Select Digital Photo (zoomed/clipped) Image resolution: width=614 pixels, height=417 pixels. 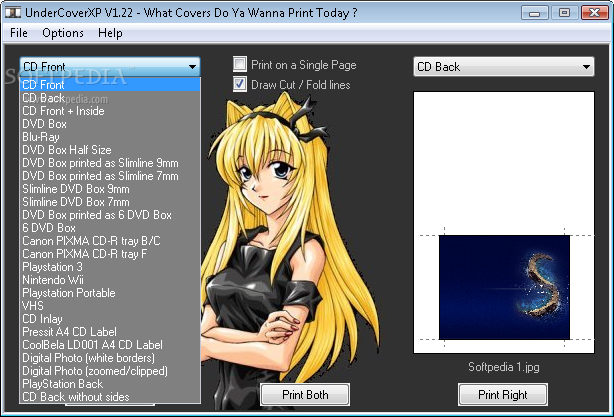(x=110, y=370)
